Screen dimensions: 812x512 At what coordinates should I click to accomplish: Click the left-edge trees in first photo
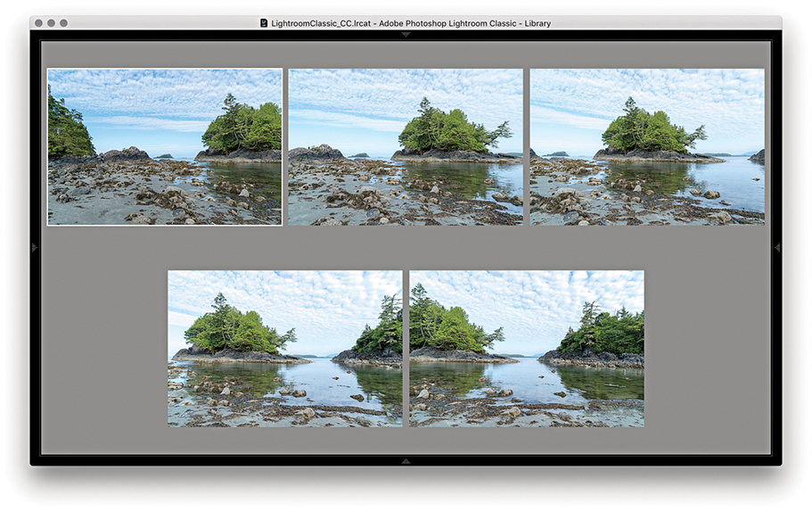coord(67,129)
